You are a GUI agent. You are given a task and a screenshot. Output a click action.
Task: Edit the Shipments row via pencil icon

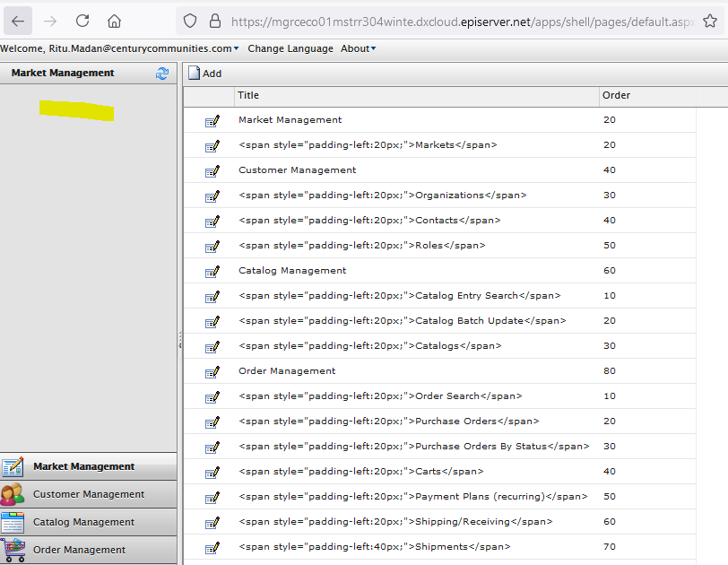pyautogui.click(x=212, y=547)
